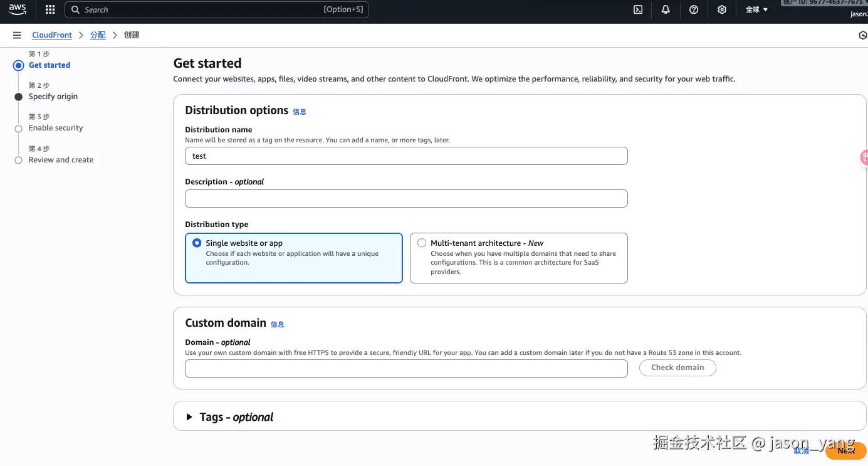The width and height of the screenshot is (868, 466).
Task: Click the CloudFront breadcrumb link
Action: click(52, 35)
